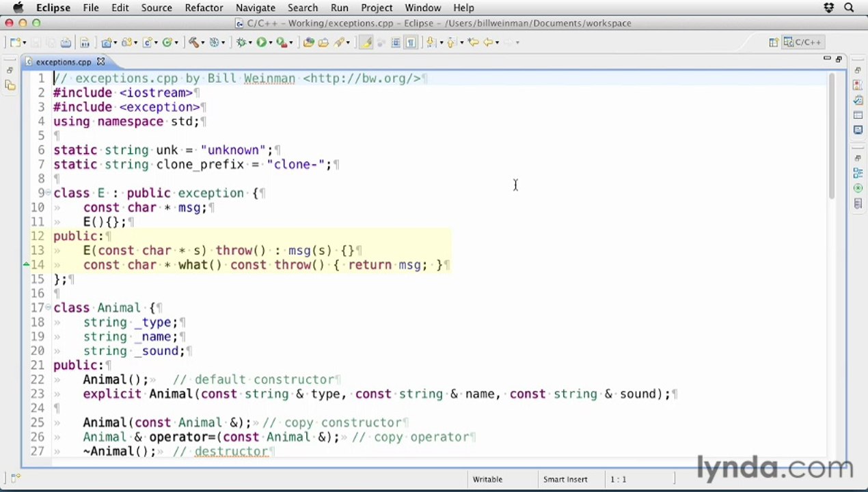Close the exceptions.cpp tab
Screen dimensions: 868x492
pos(100,61)
